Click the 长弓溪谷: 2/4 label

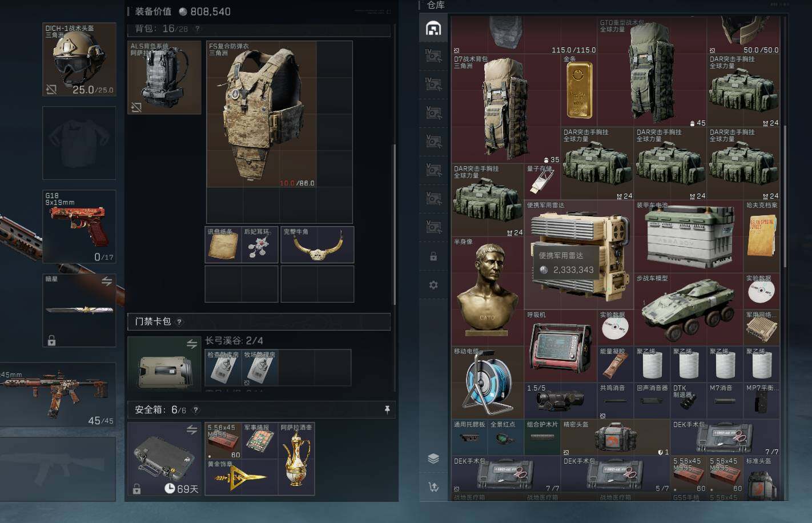(x=234, y=341)
